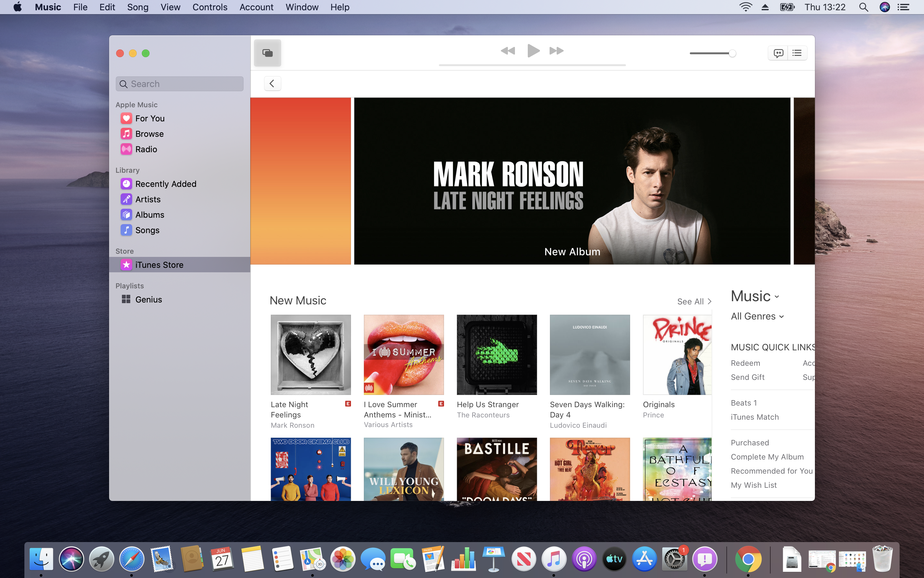Open the Beats 1 link
Screen dimensions: 924x578
[x=743, y=403]
